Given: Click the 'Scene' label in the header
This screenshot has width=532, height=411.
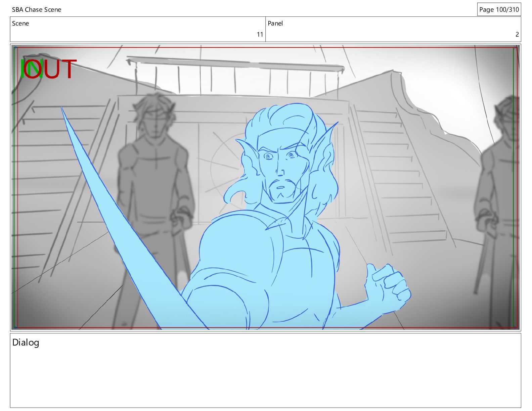Looking at the screenshot, I should [20, 24].
